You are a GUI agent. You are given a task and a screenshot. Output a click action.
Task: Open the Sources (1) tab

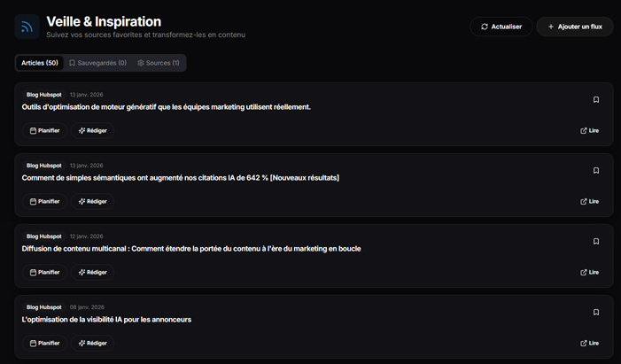(159, 63)
